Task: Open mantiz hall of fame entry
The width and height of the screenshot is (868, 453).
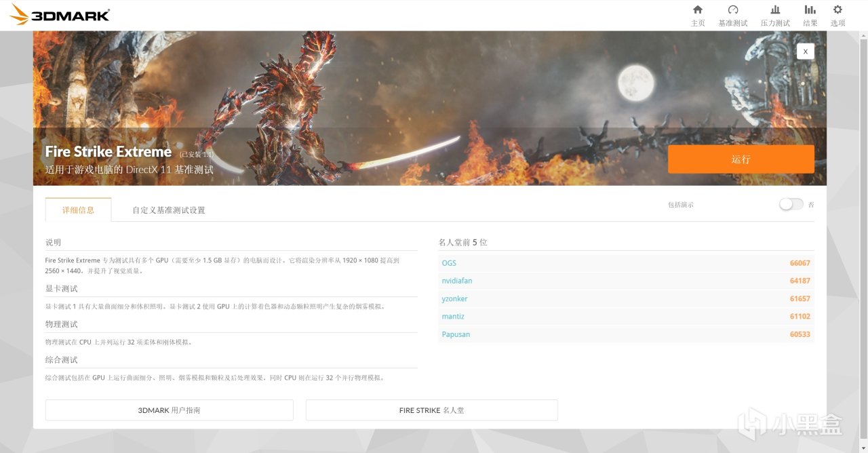Action: click(x=453, y=317)
